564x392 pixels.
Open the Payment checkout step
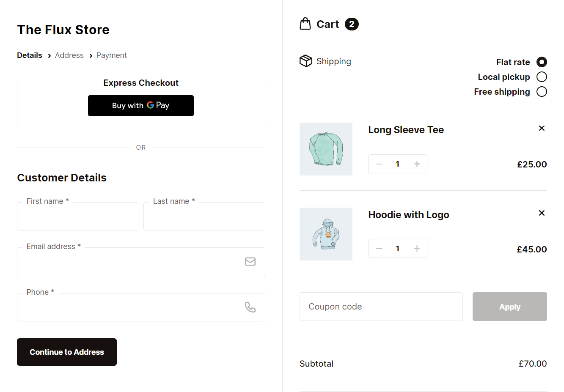111,55
